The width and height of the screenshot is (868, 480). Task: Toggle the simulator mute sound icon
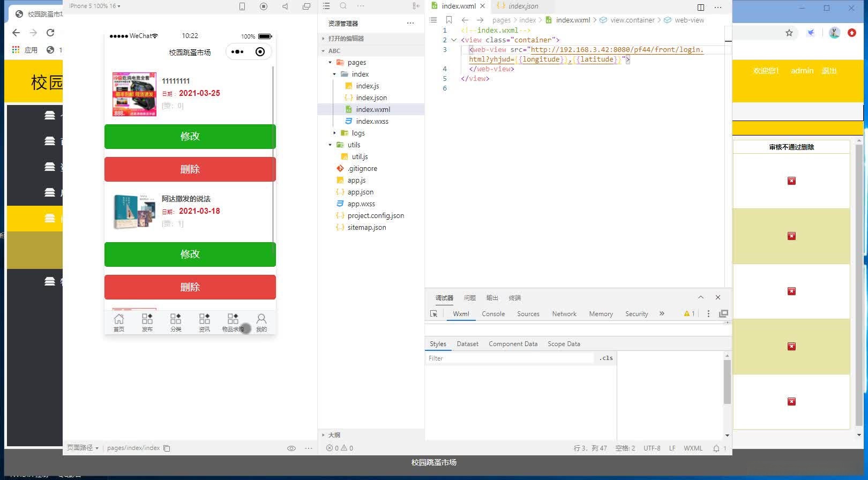tap(285, 6)
